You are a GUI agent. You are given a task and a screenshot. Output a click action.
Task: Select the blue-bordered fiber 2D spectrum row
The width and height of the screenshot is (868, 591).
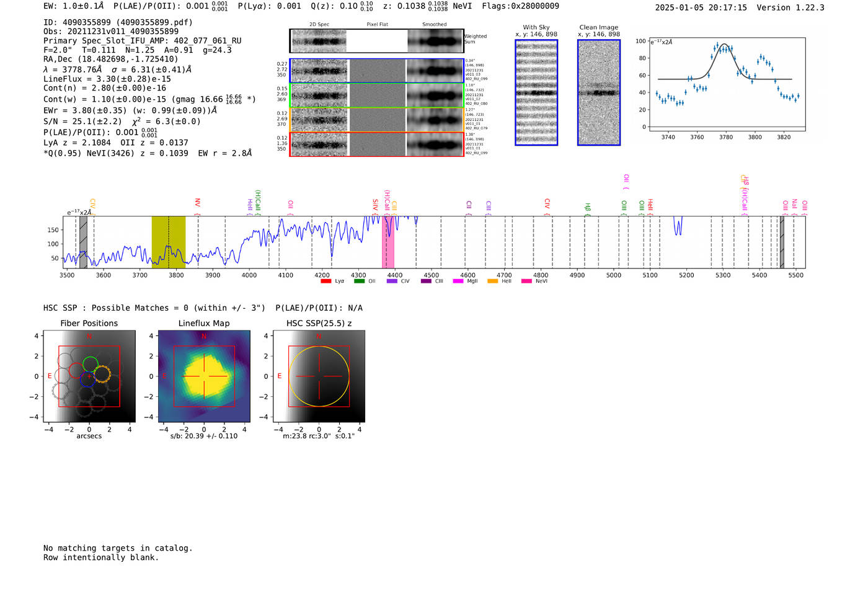377,71
